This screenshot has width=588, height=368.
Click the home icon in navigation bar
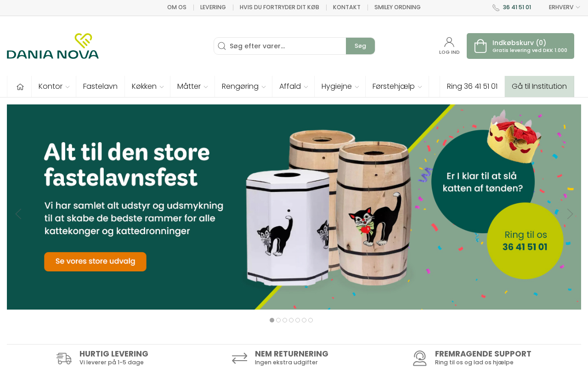pos(20,86)
